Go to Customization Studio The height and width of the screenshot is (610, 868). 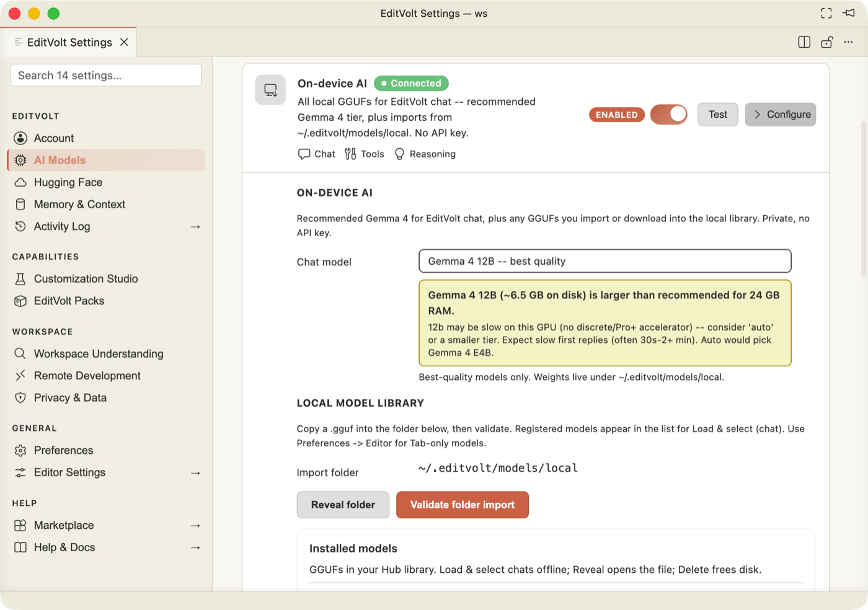coord(106,279)
